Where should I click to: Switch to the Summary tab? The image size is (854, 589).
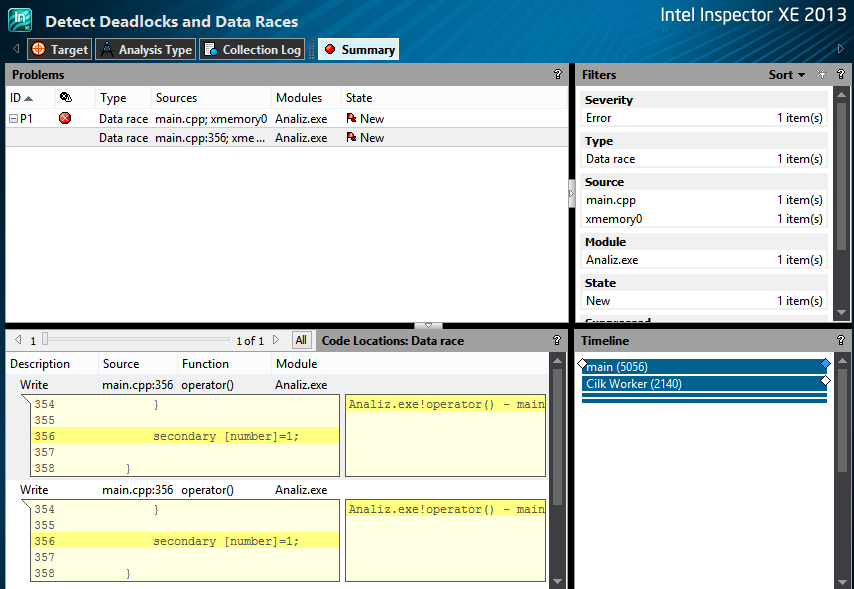click(x=358, y=50)
